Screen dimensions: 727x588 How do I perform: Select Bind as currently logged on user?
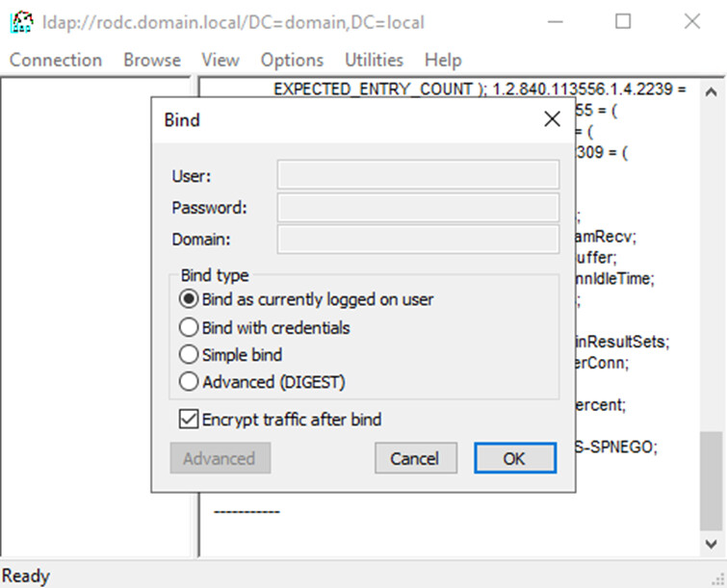tap(190, 299)
